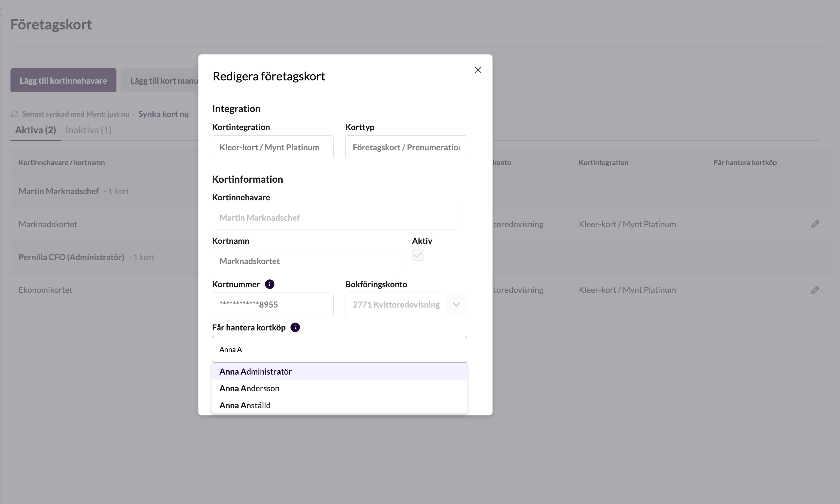This screenshot has width=840, height=504.
Task: Click the Kortnamn field with Marknadskortet
Action: pos(306,261)
